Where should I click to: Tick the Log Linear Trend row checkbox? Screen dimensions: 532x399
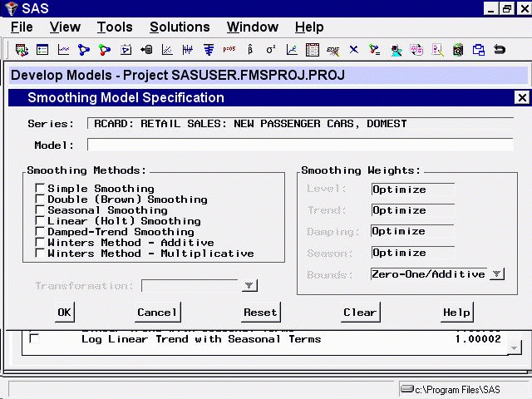pyautogui.click(x=34, y=338)
